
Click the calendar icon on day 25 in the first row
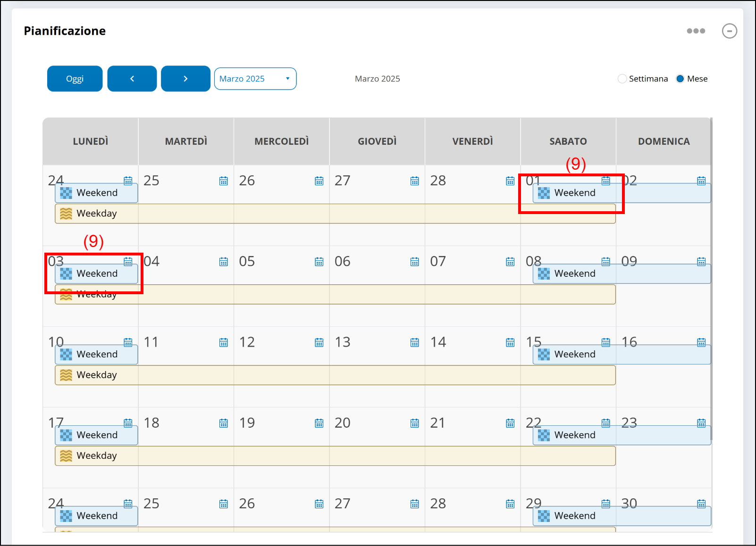tap(223, 181)
